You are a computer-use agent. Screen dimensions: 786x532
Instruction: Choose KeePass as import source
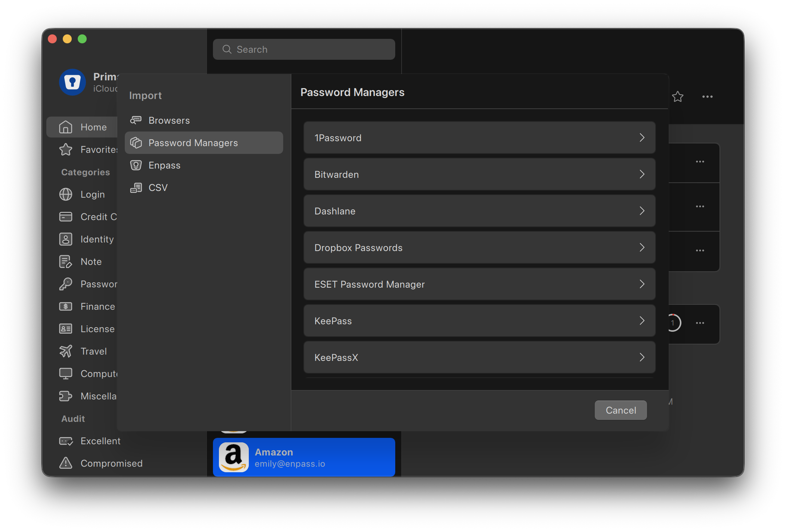click(480, 321)
